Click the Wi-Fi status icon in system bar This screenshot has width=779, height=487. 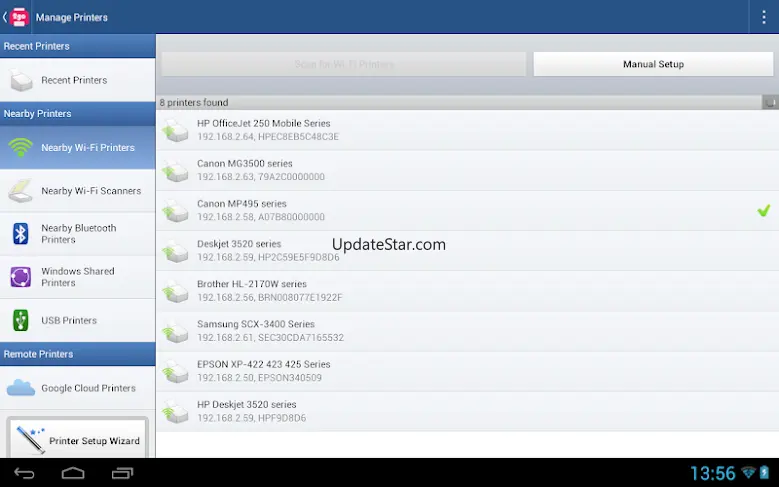748,472
